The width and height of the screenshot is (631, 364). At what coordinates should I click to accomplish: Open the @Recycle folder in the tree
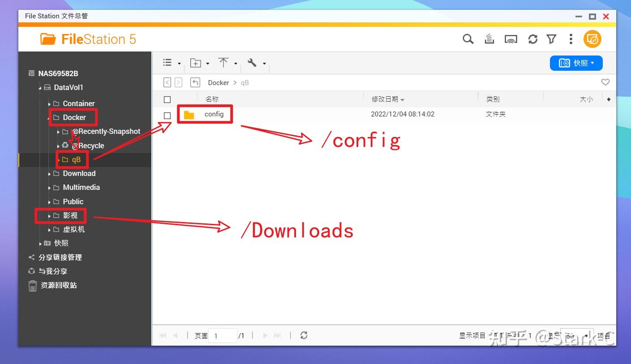[88, 146]
